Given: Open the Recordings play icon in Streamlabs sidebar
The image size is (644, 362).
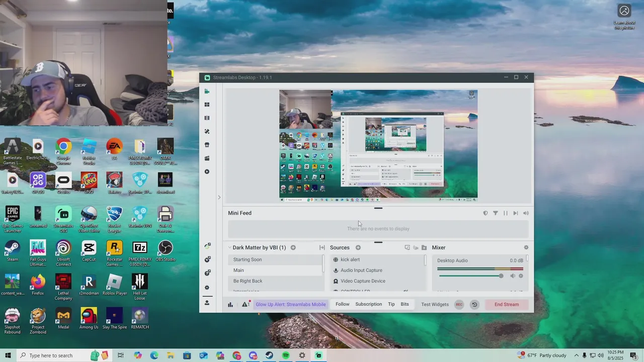Looking at the screenshot, I should [207, 172].
